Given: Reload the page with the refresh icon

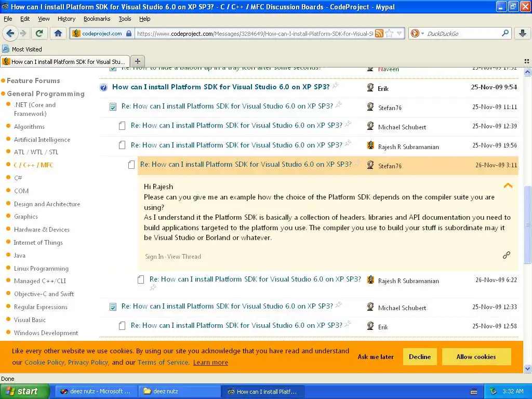Looking at the screenshot, I should coord(39,33).
